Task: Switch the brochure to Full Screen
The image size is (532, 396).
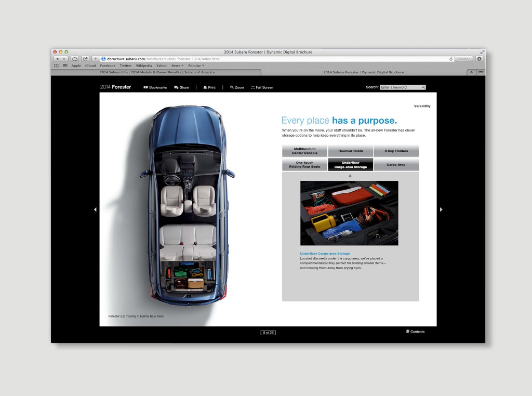Action: (262, 87)
